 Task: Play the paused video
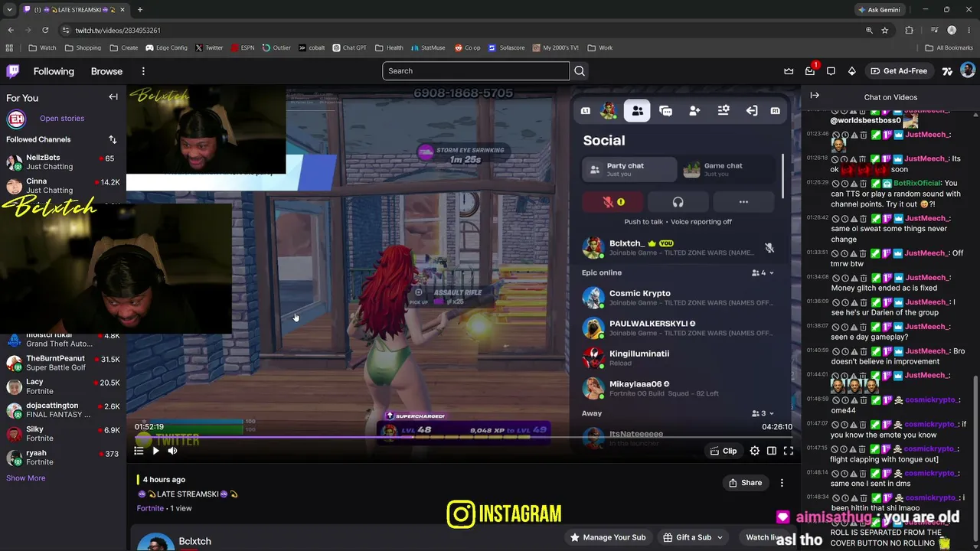(155, 451)
